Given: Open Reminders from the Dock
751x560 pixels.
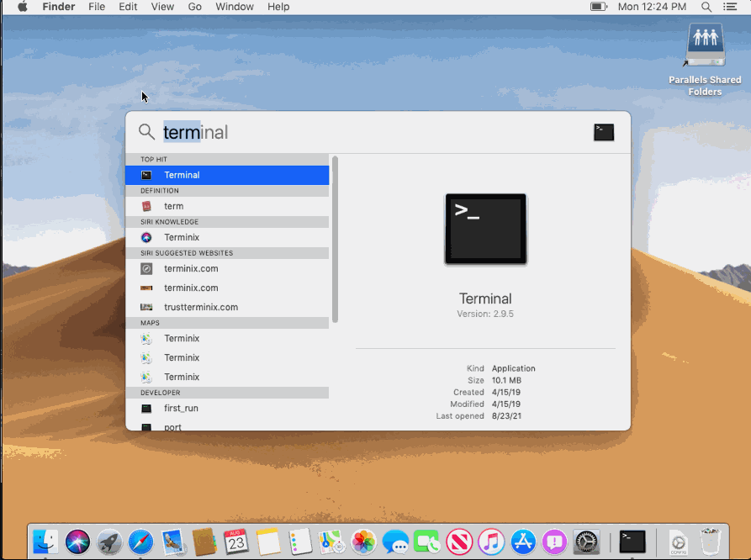Looking at the screenshot, I should tap(300, 542).
